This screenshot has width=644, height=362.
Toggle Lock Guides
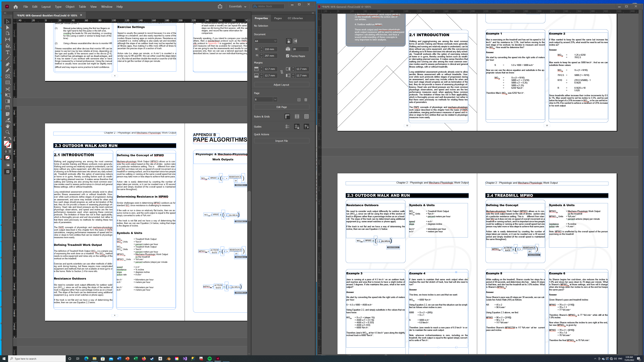click(x=297, y=127)
